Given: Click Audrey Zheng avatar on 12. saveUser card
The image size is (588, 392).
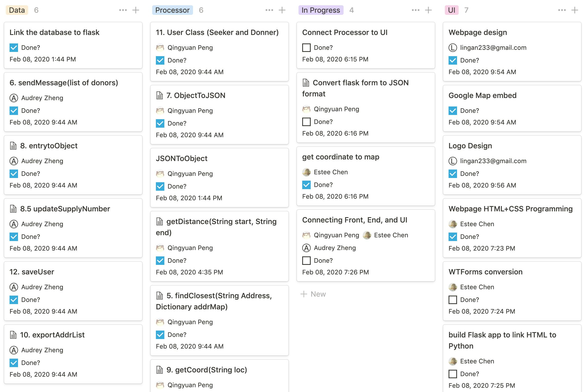Looking at the screenshot, I should [x=14, y=287].
